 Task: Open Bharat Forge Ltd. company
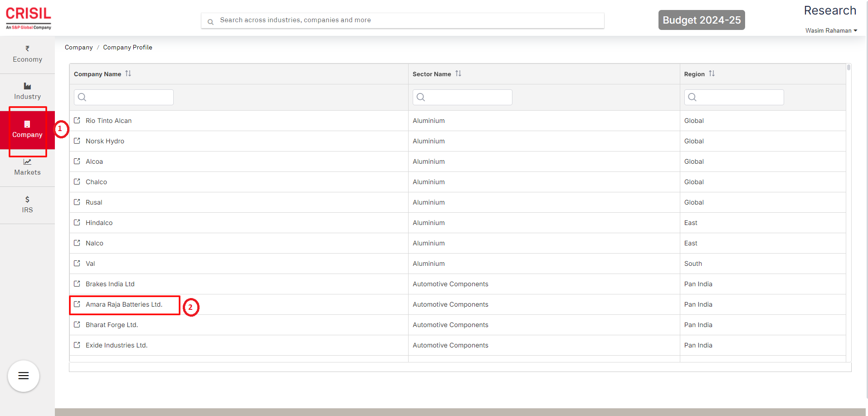[112, 325]
